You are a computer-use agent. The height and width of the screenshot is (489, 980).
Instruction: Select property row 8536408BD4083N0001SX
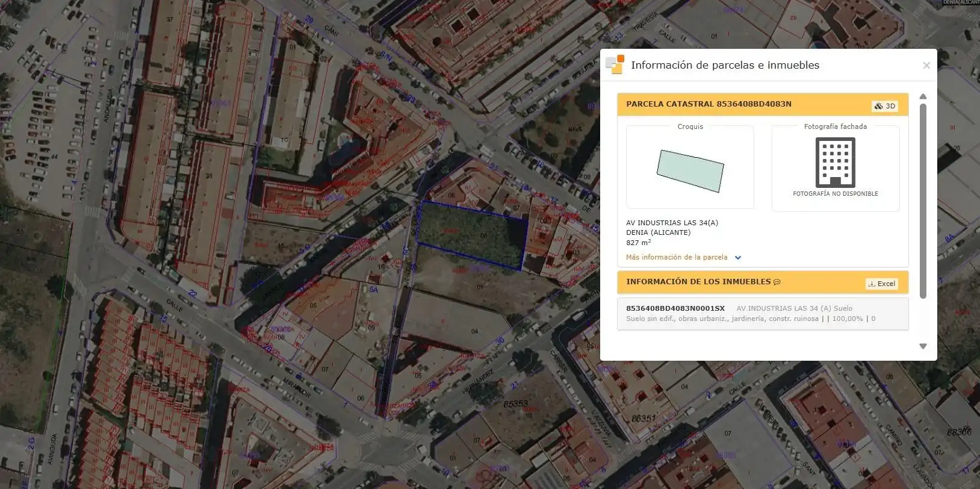point(763,313)
